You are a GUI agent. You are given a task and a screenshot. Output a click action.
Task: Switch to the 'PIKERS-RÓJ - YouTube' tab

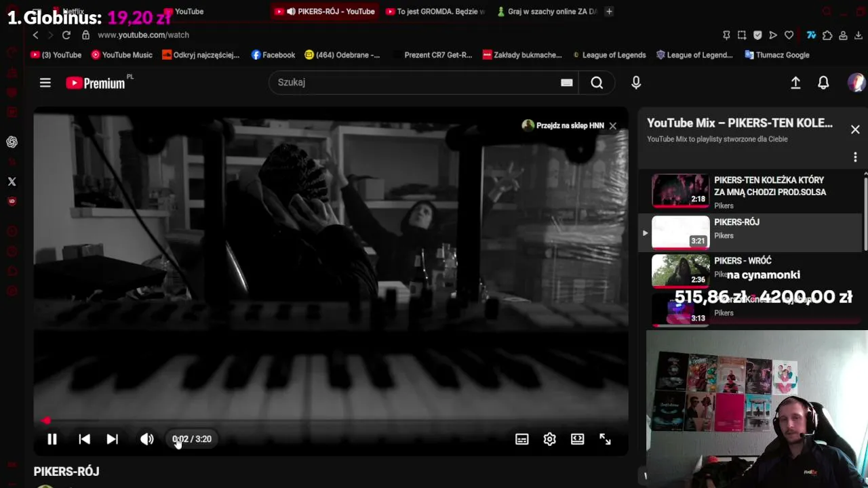pos(325,12)
